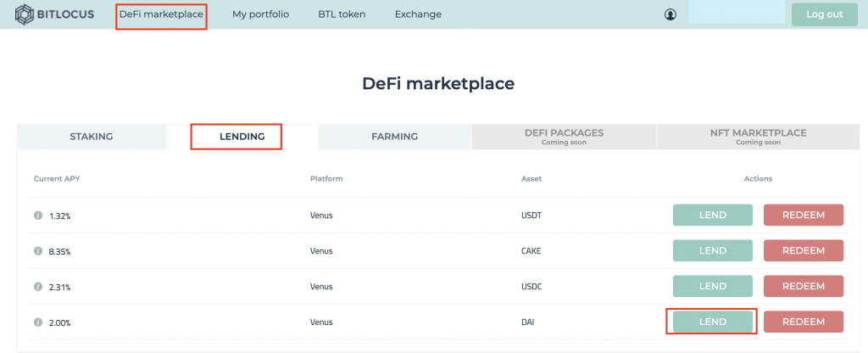
Task: Click the info icon beside 8.35% APY
Action: (x=38, y=251)
